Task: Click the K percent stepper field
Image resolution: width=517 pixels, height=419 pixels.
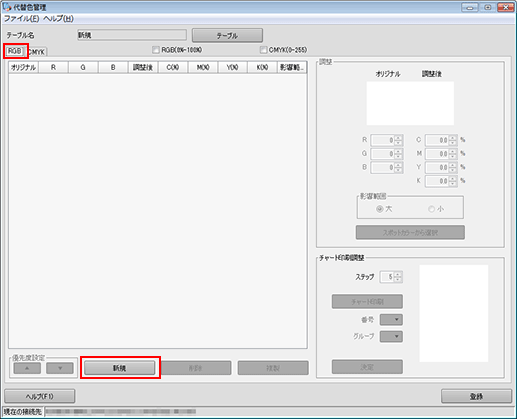Action: tap(441, 181)
